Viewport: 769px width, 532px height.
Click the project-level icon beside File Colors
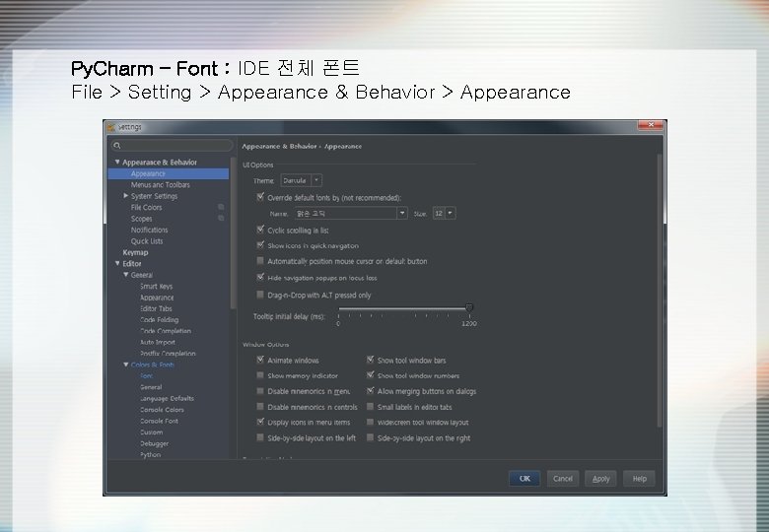(x=221, y=207)
